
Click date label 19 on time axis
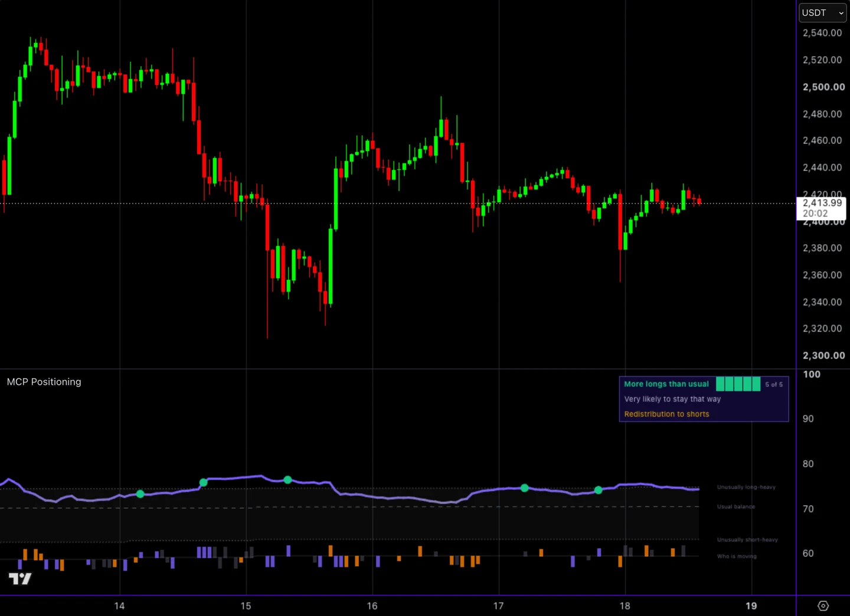point(751,606)
